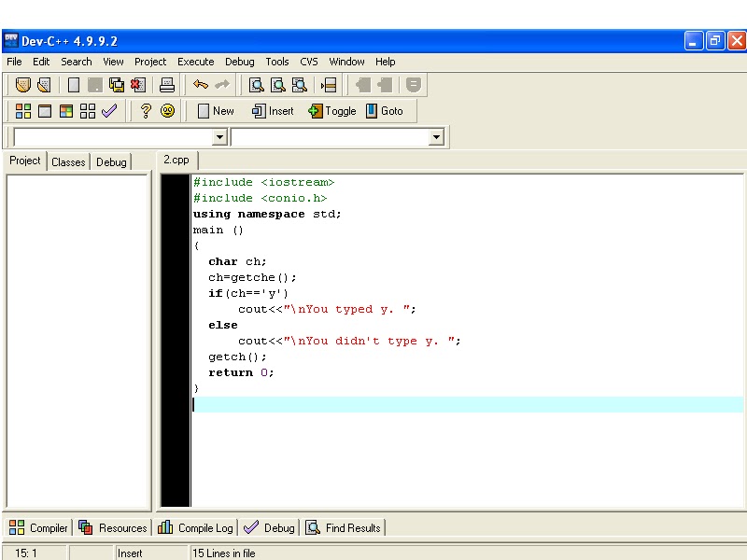Click inside the first empty combo box field

[x=113, y=137]
